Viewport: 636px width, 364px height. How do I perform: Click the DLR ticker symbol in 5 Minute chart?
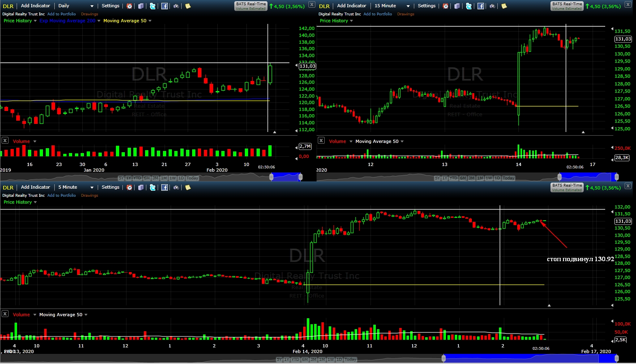(x=8, y=187)
